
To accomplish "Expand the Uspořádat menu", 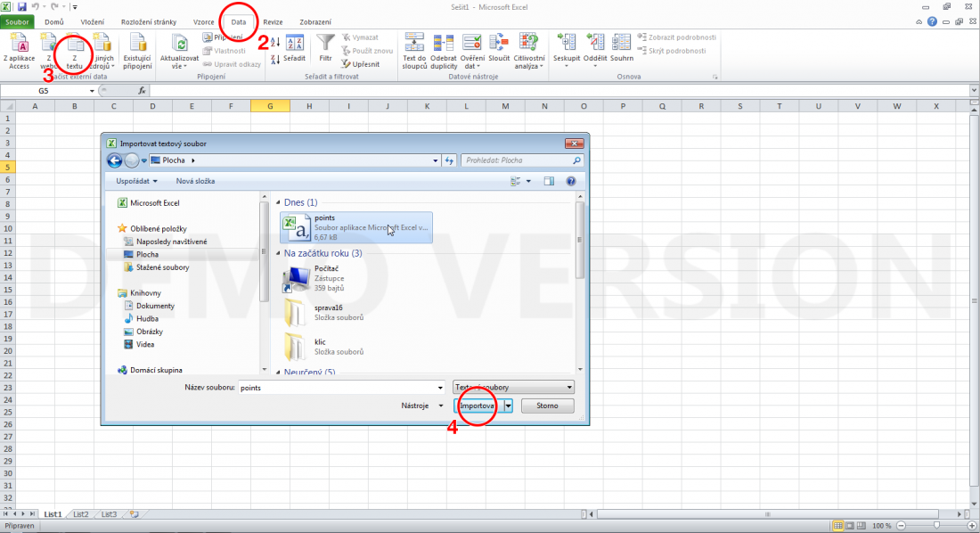I will [x=136, y=181].
